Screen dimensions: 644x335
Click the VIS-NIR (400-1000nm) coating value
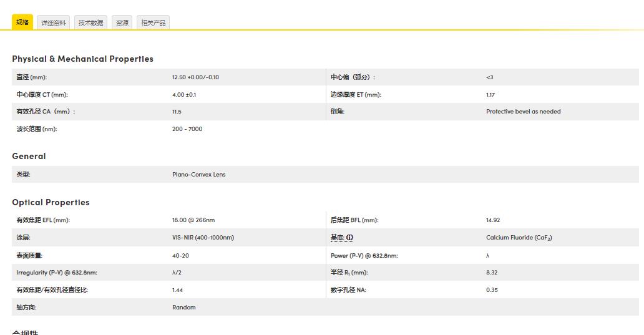point(203,238)
